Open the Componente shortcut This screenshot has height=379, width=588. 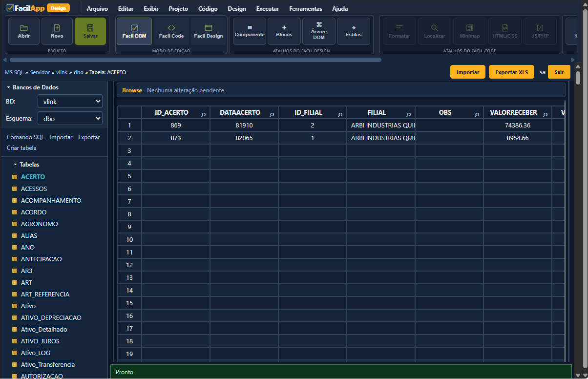(x=250, y=31)
